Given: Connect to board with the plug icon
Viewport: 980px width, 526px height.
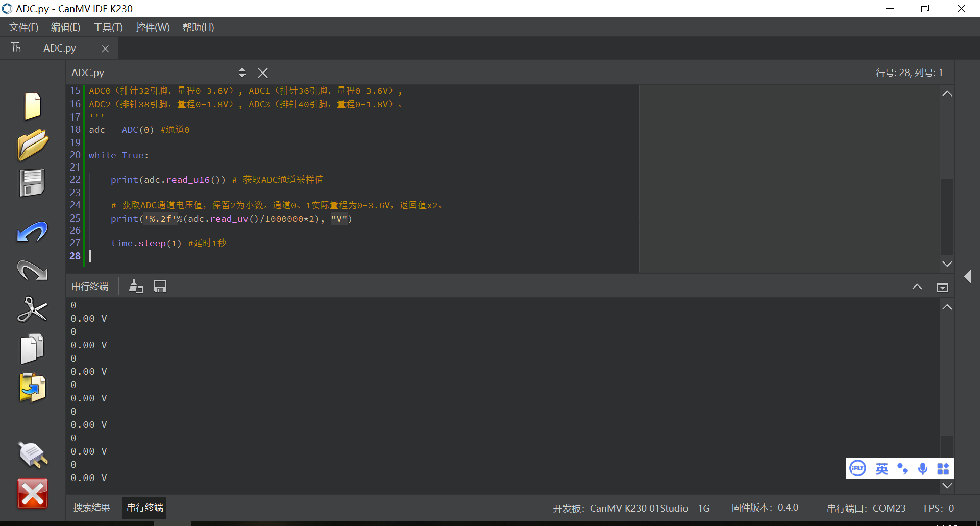Looking at the screenshot, I should (x=33, y=455).
